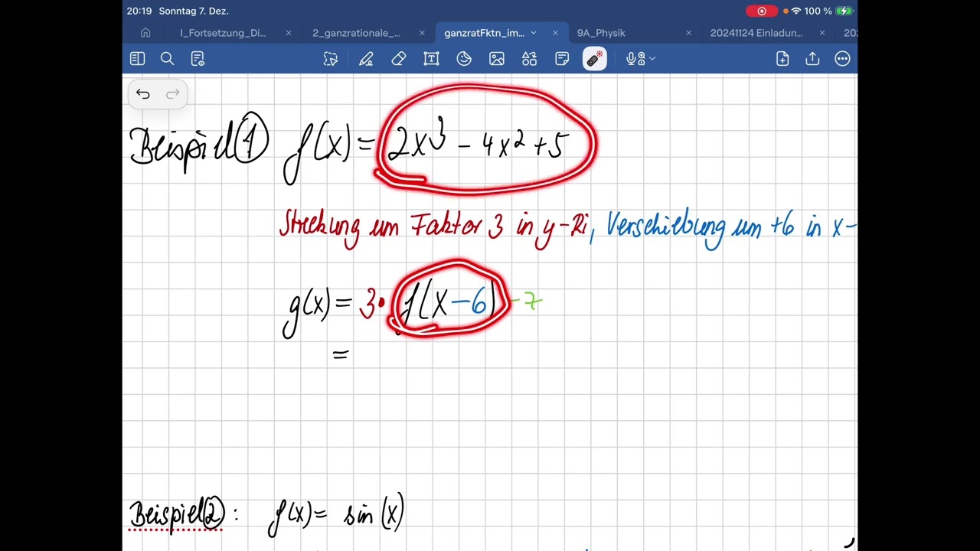Select the Lasso tool
Viewport: 980px width, 551px height.
click(331, 59)
